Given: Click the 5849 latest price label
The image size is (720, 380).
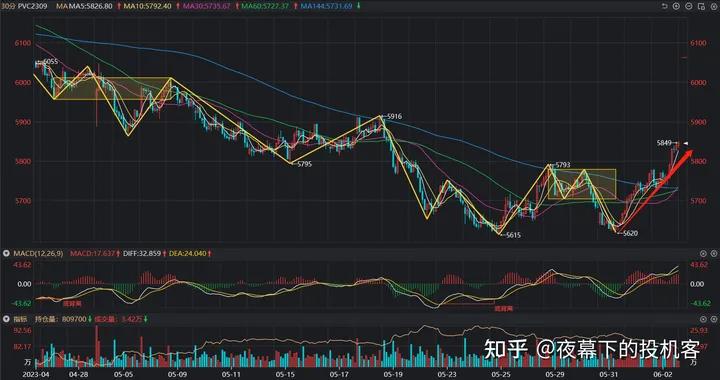Looking at the screenshot, I should point(664,144).
